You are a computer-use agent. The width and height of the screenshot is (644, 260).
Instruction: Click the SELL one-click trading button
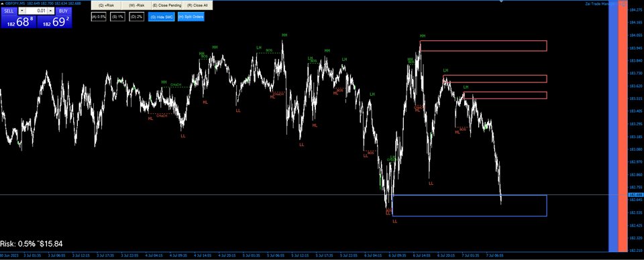[9, 11]
